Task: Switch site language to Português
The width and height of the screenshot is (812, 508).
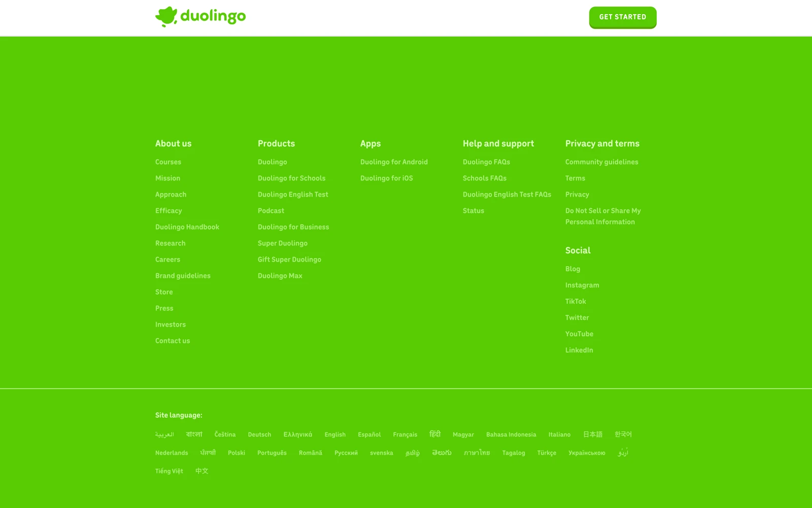Action: pos(272,453)
